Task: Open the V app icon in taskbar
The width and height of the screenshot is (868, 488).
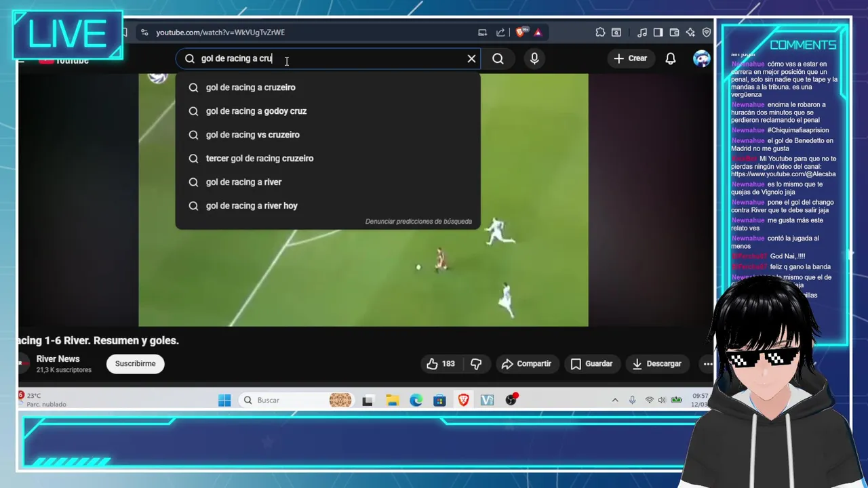Action: 487,401
